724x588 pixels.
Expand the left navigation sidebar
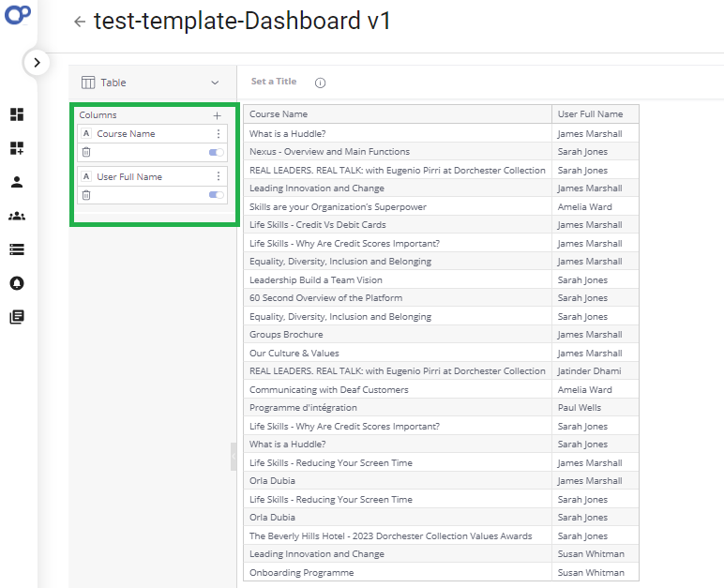[37, 63]
